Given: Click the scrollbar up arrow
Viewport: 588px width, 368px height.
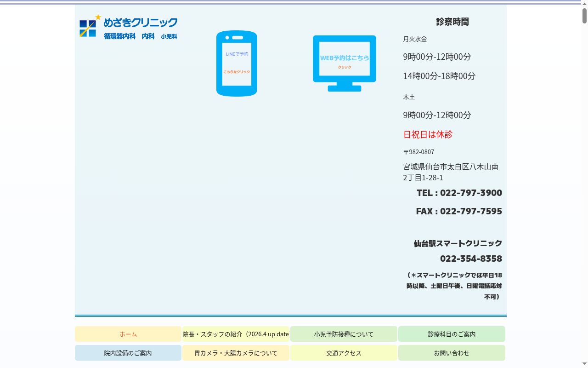Looking at the screenshot, I should [x=585, y=3].
